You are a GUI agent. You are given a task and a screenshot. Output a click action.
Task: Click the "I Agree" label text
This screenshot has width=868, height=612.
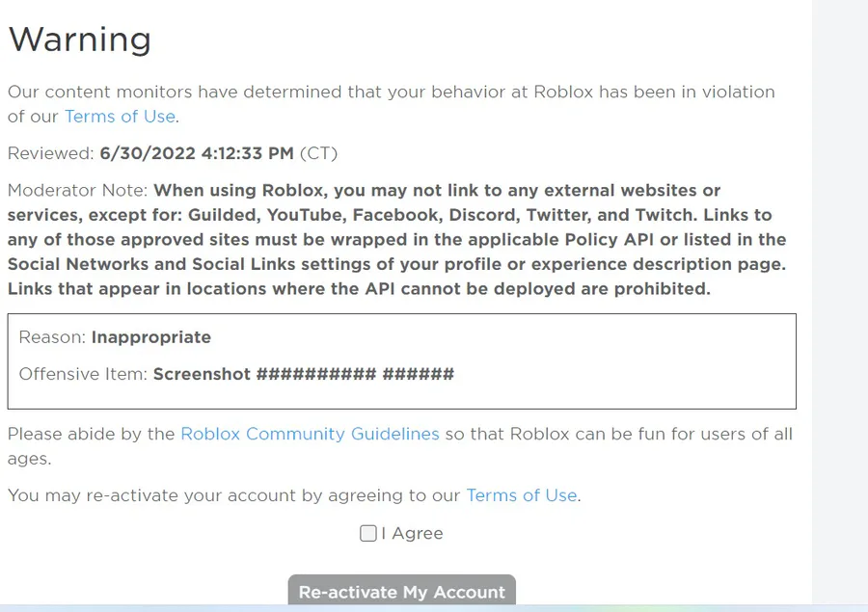tap(412, 533)
